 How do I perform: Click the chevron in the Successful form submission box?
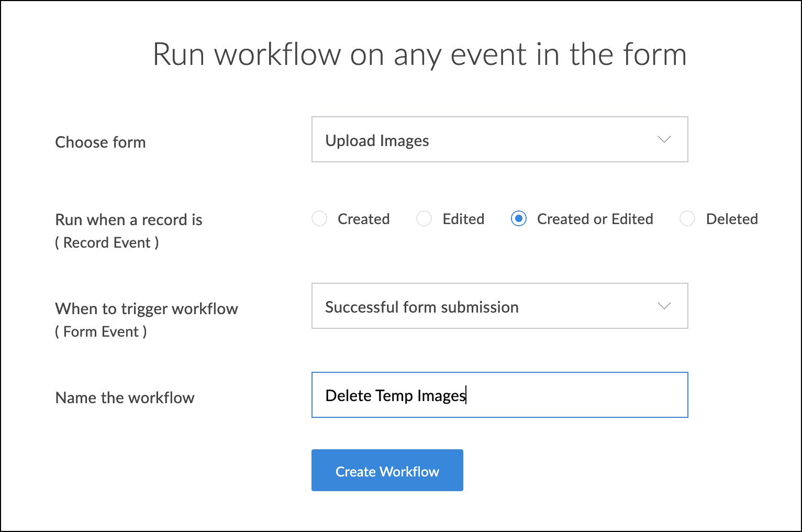coord(664,306)
